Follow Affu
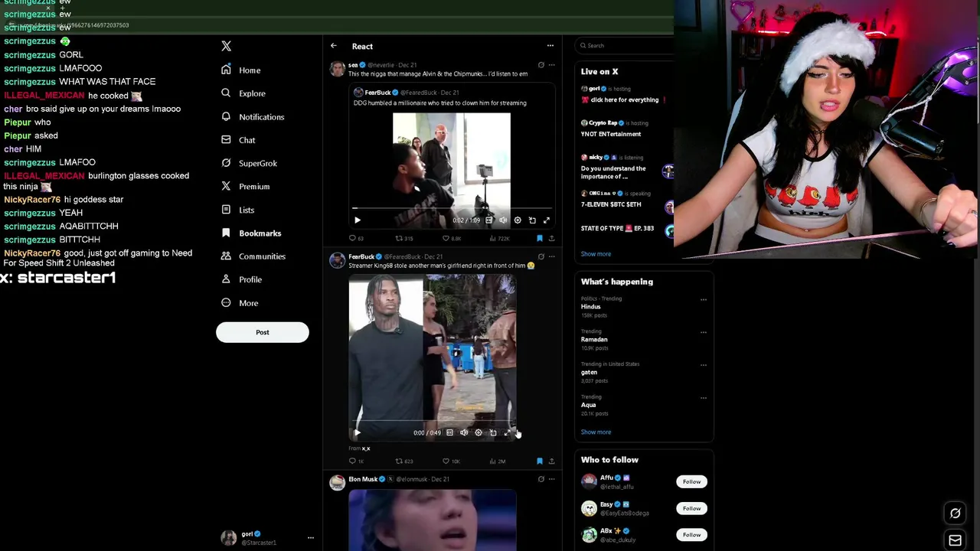The image size is (980, 551). pyautogui.click(x=691, y=482)
